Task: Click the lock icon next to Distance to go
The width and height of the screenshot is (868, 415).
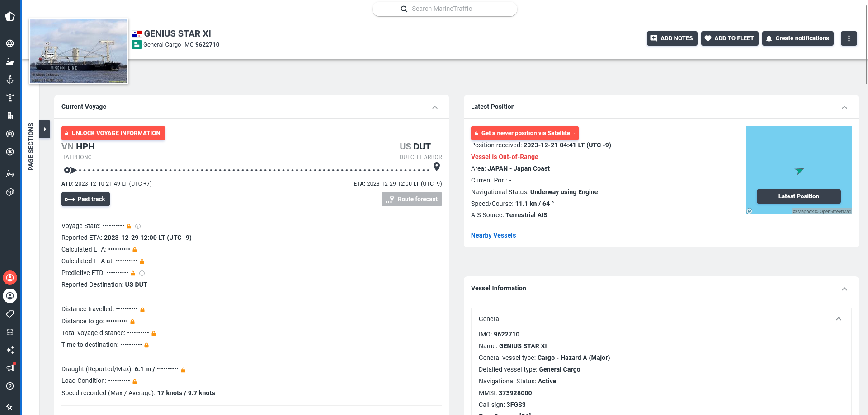Action: click(132, 322)
